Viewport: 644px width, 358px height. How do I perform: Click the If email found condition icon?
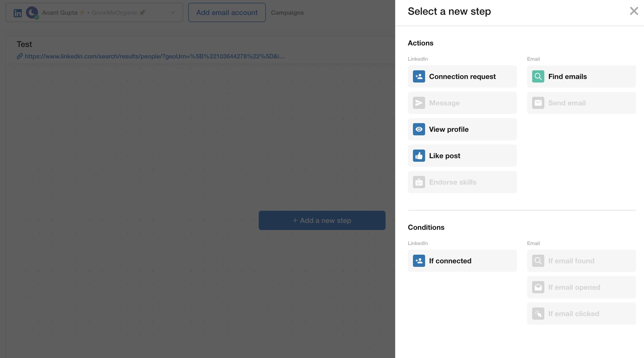[x=538, y=261]
